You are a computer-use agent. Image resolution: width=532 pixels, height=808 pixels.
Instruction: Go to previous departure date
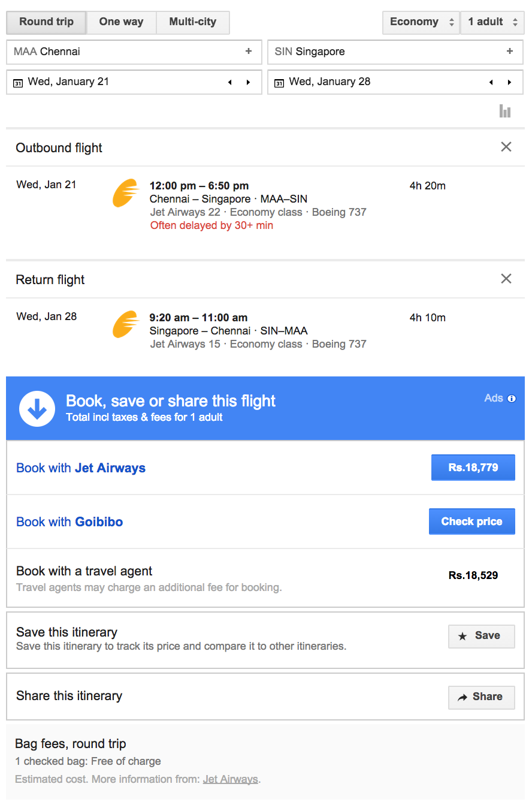tap(229, 82)
